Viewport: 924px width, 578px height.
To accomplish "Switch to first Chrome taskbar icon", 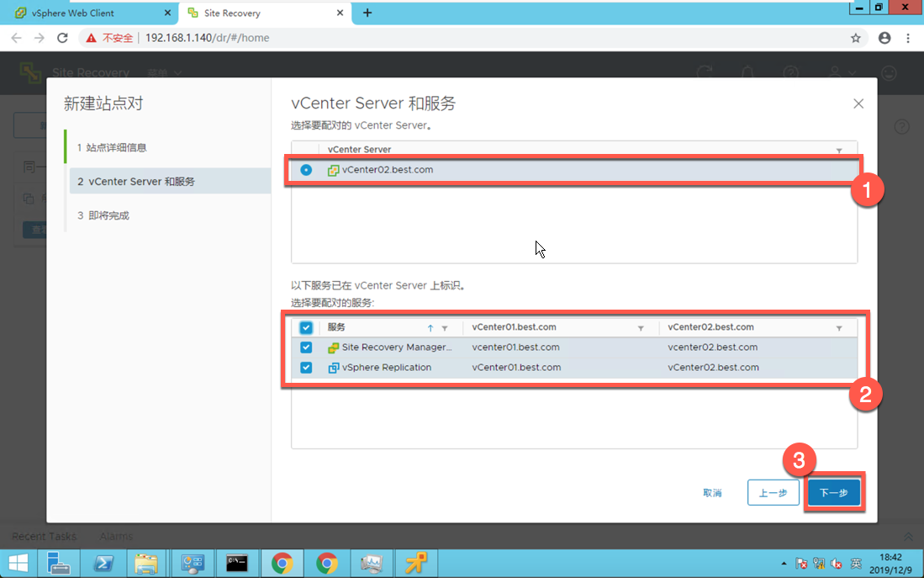I will click(x=282, y=563).
